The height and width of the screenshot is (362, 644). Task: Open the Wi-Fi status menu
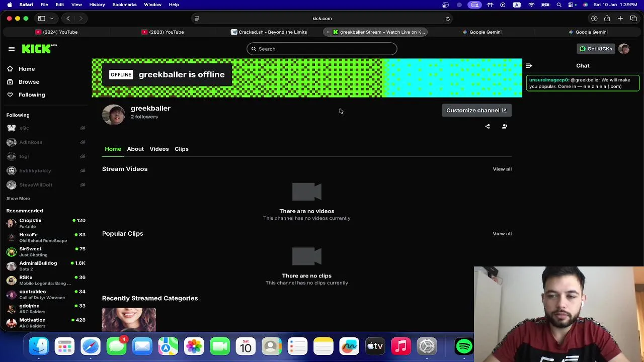click(x=531, y=5)
